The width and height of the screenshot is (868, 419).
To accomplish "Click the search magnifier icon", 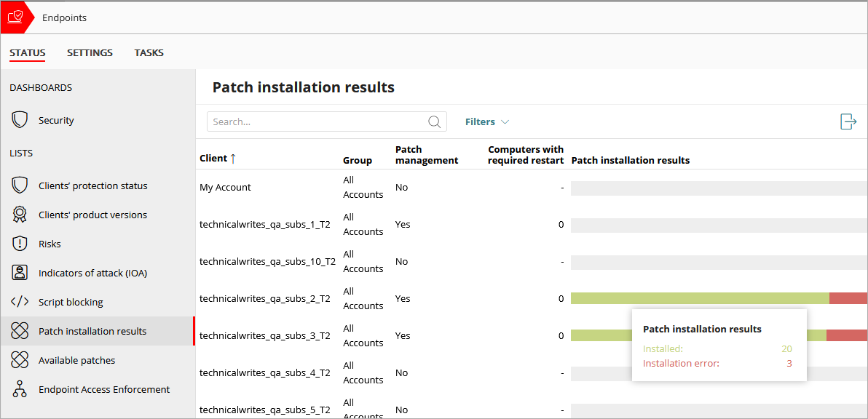I will [434, 121].
